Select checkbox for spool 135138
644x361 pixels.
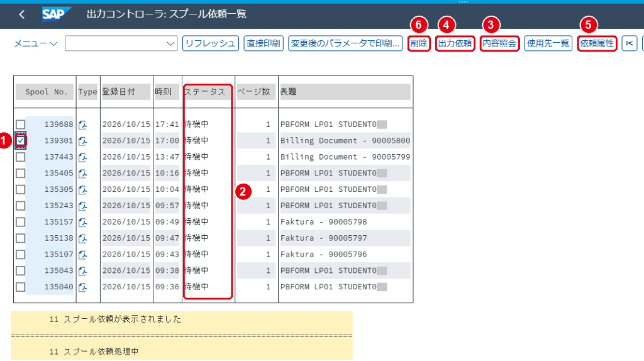point(21,238)
